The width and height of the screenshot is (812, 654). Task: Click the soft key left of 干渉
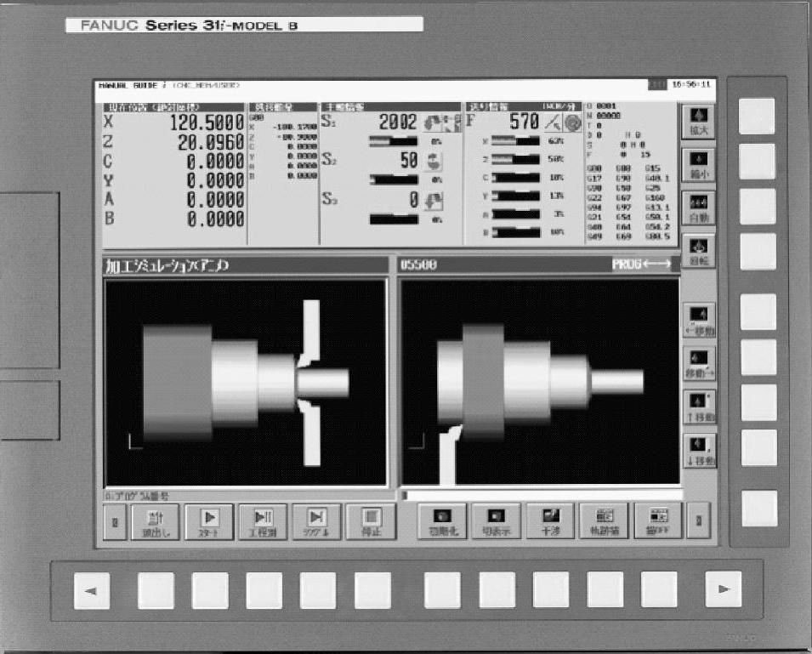496,521
